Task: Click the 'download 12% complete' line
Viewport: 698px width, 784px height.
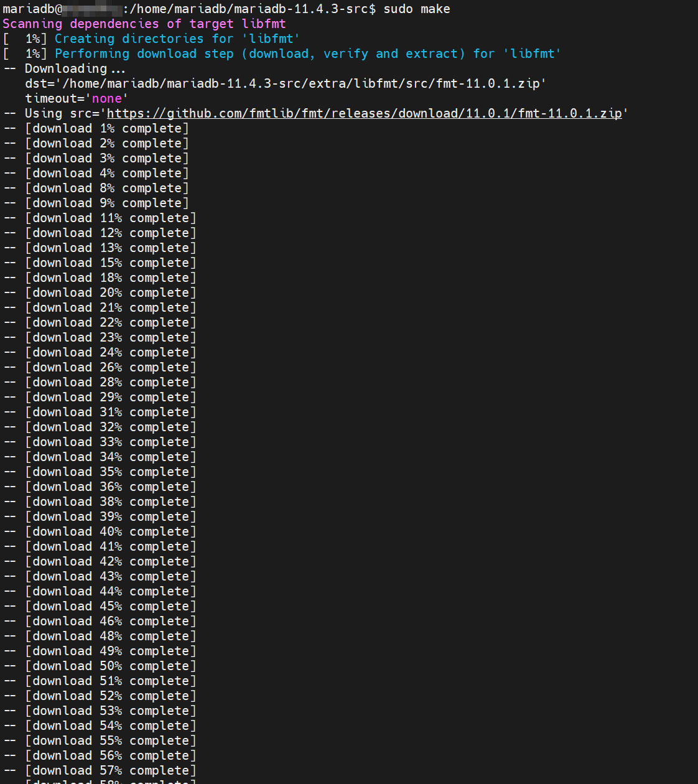Action: [x=100, y=233]
